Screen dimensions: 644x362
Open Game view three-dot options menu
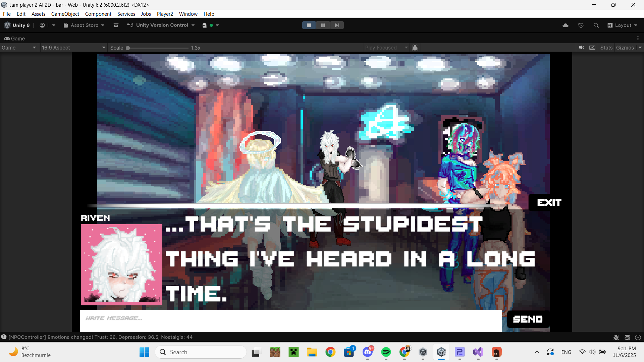click(x=638, y=39)
